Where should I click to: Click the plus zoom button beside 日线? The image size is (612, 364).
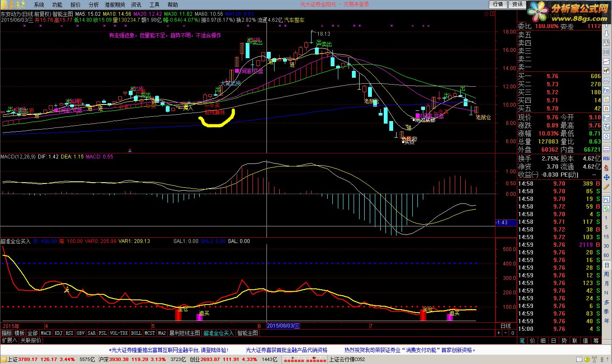click(499, 333)
